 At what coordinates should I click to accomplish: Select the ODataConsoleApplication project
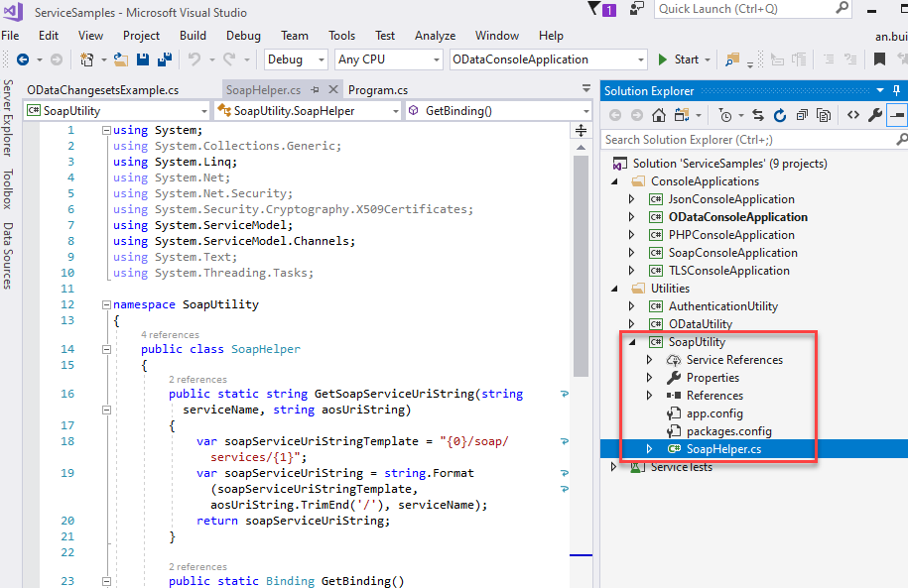click(x=737, y=217)
